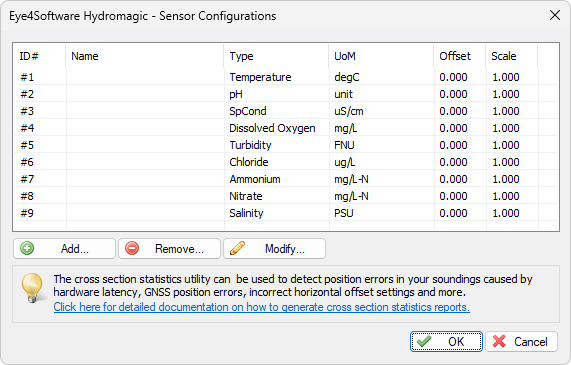Select the Nitrate sensor row

point(286,196)
